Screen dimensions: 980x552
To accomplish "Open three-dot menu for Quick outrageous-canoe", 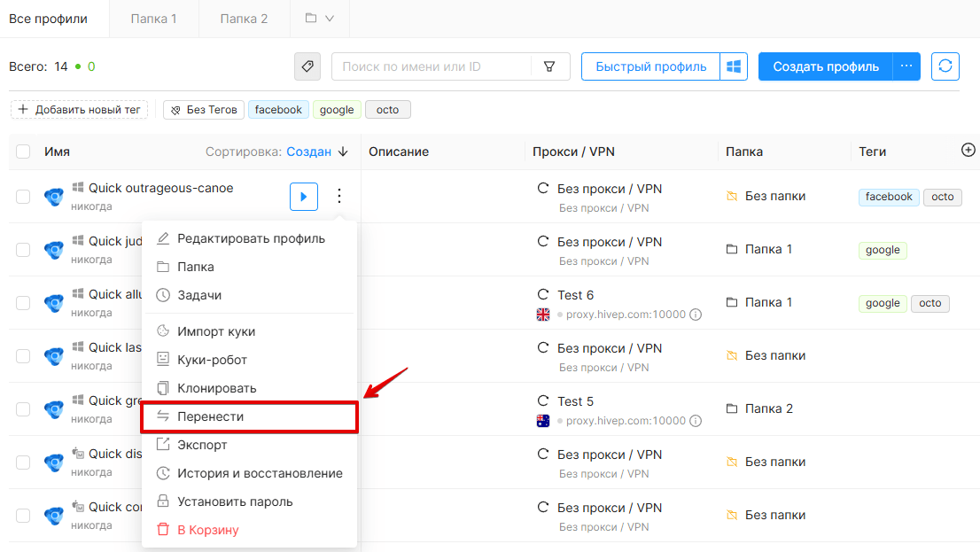I will click(339, 197).
